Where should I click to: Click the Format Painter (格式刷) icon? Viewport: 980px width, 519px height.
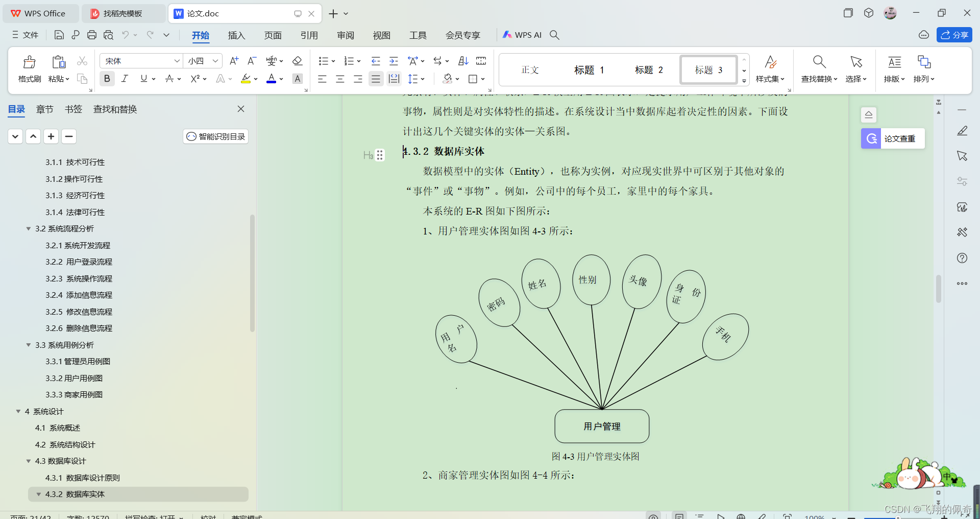click(30, 62)
